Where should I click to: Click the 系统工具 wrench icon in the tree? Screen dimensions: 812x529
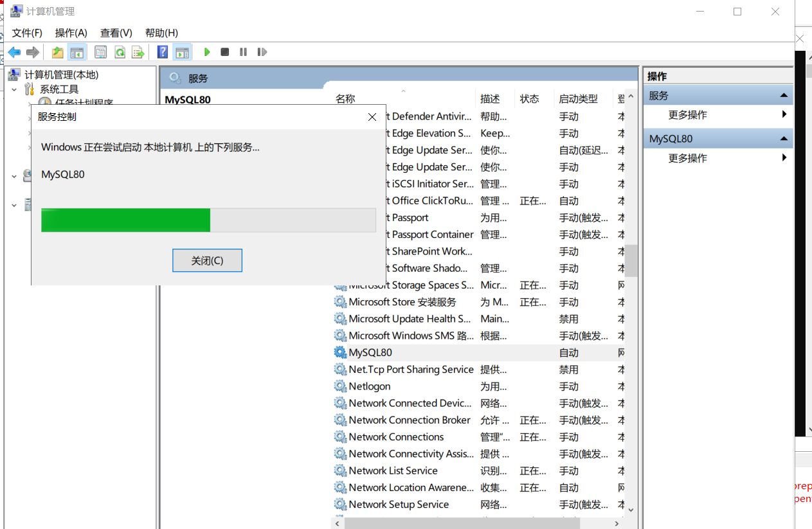click(x=30, y=89)
